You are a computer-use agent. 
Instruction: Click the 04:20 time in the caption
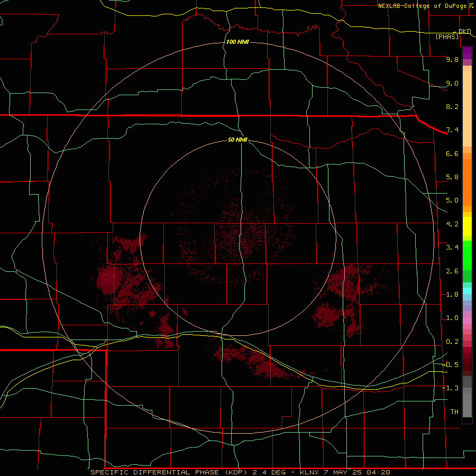click(378, 472)
